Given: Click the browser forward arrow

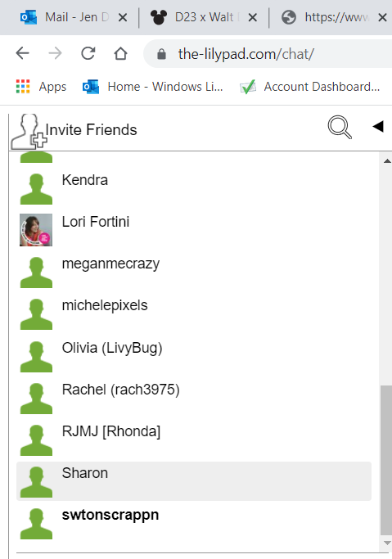Looking at the screenshot, I should (x=55, y=53).
